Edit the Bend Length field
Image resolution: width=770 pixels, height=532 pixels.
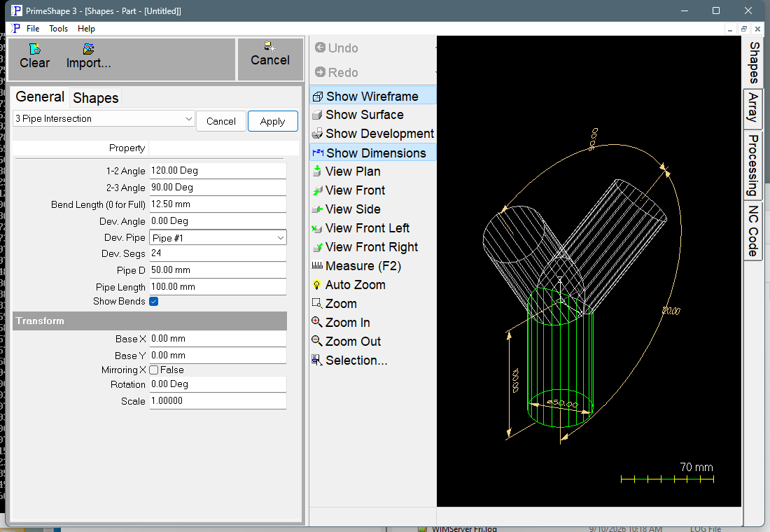coord(218,204)
